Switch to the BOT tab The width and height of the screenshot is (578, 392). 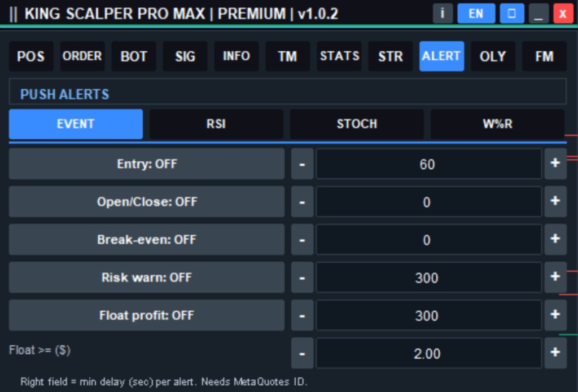pyautogui.click(x=134, y=56)
